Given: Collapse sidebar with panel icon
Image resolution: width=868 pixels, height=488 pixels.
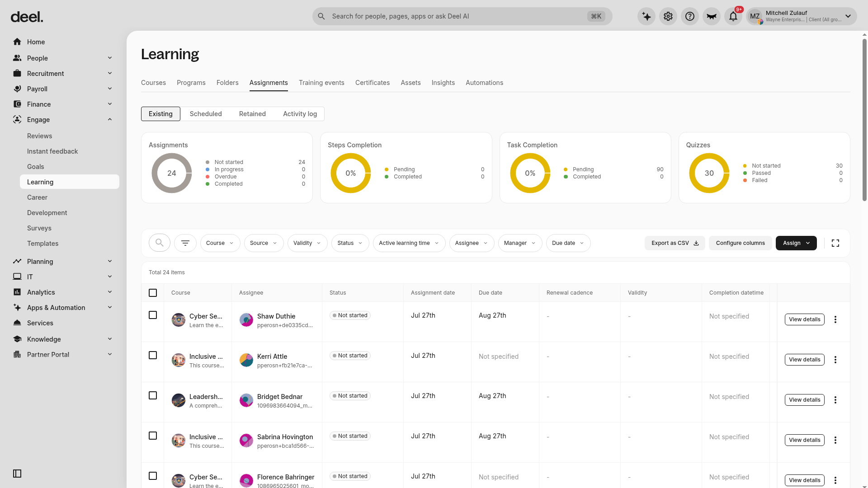Looking at the screenshot, I should [17, 474].
